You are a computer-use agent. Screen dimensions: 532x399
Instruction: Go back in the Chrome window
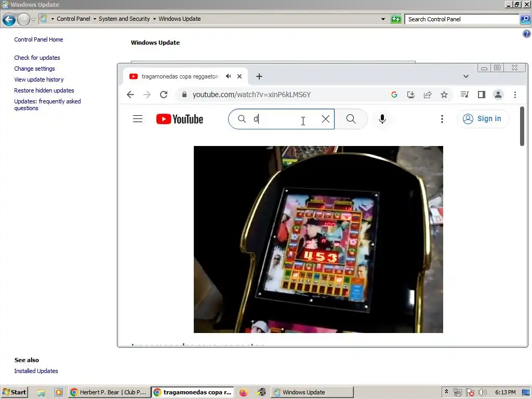(x=130, y=95)
